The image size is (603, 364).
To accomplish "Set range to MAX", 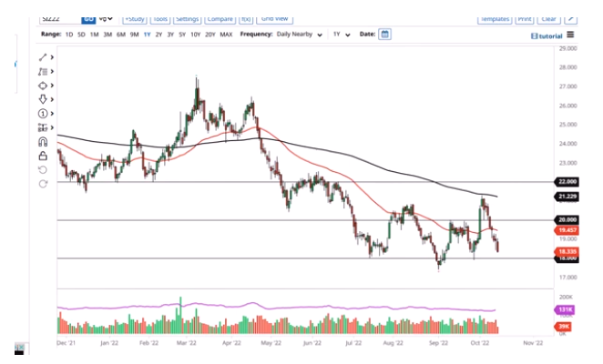I will point(226,35).
